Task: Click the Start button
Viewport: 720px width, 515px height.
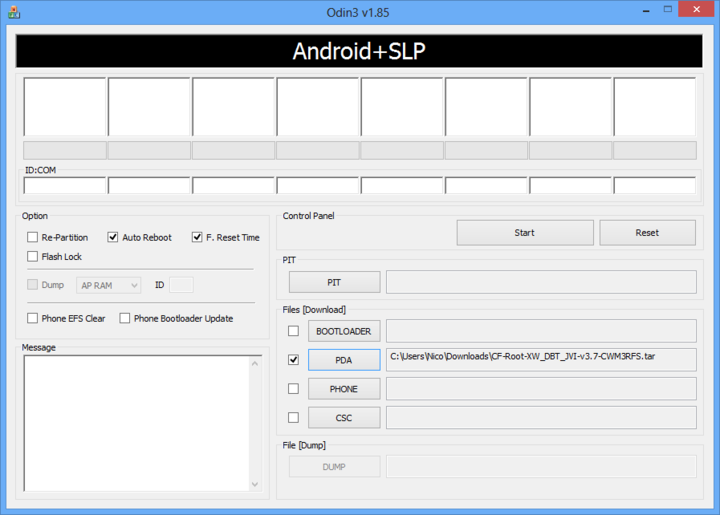Action: [x=525, y=233]
